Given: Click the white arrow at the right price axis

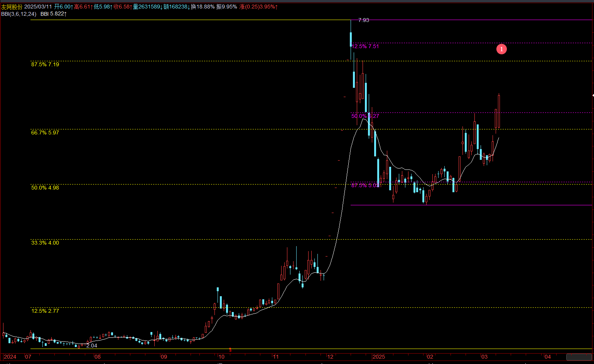Looking at the screenshot, I should tap(593, 95).
